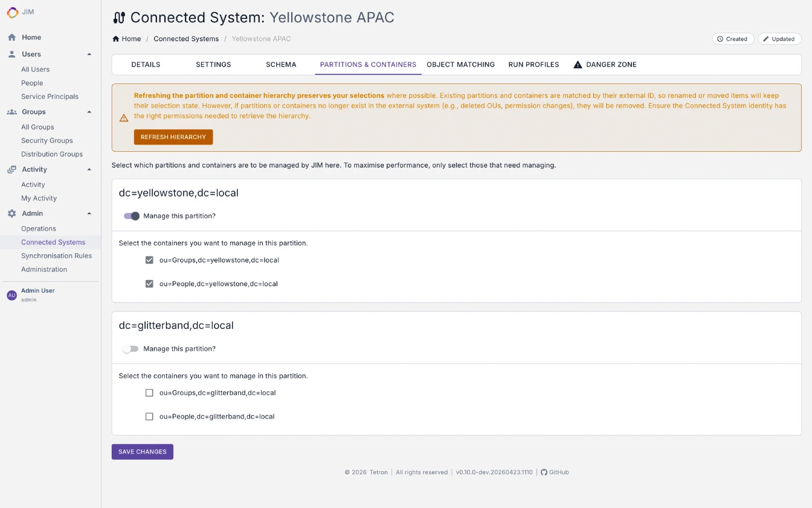812x508 pixels.
Task: Open Activity via its sidebar icon
Action: pyautogui.click(x=11, y=169)
